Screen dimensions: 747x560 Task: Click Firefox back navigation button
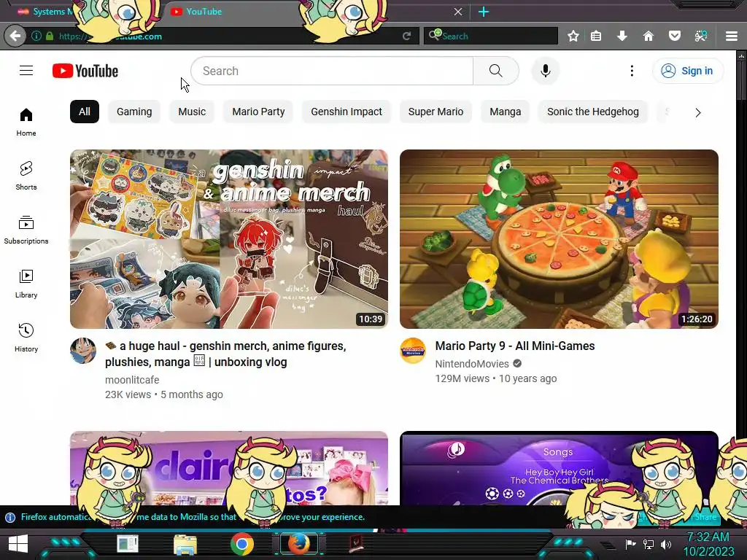(15, 36)
